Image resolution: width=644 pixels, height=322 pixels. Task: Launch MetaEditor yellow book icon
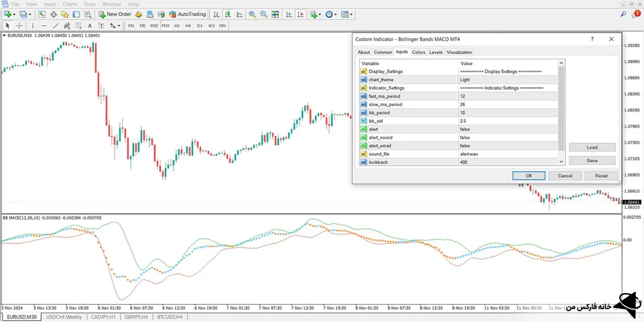(x=138, y=14)
